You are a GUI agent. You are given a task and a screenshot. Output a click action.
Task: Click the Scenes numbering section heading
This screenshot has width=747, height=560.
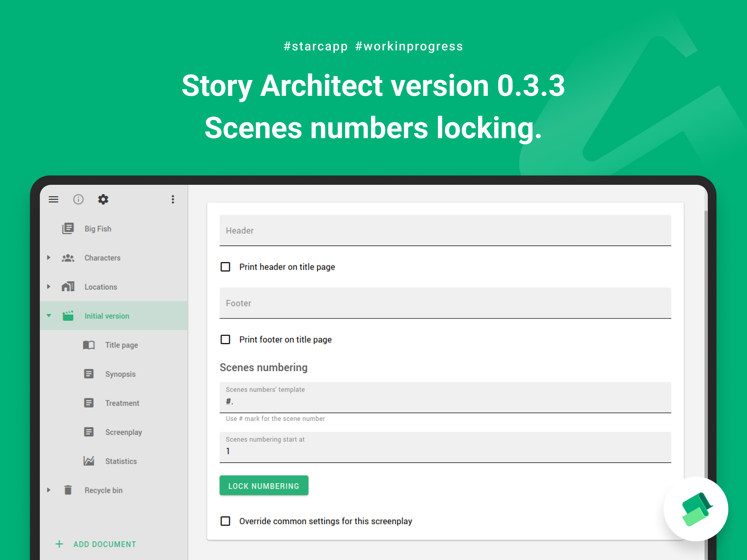pos(263,367)
